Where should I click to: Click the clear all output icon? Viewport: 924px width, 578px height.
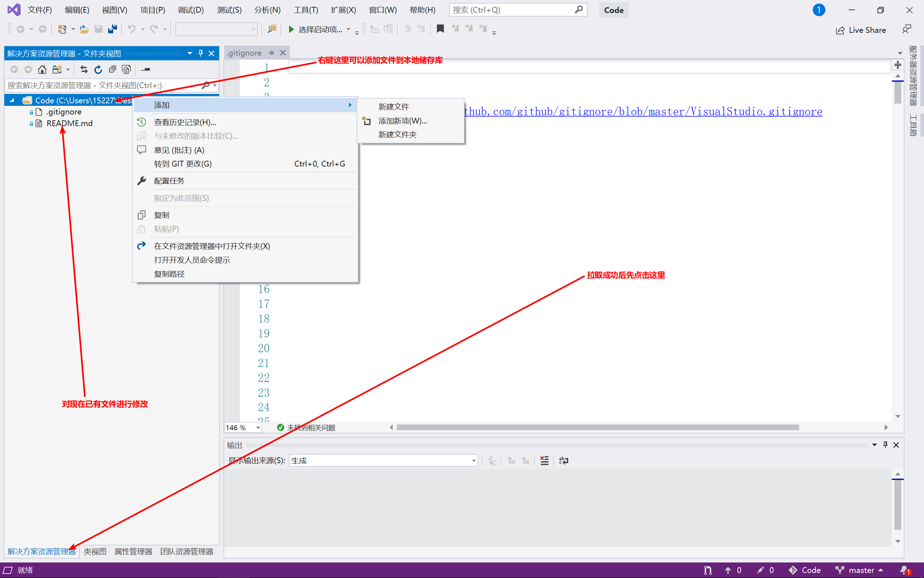point(544,461)
